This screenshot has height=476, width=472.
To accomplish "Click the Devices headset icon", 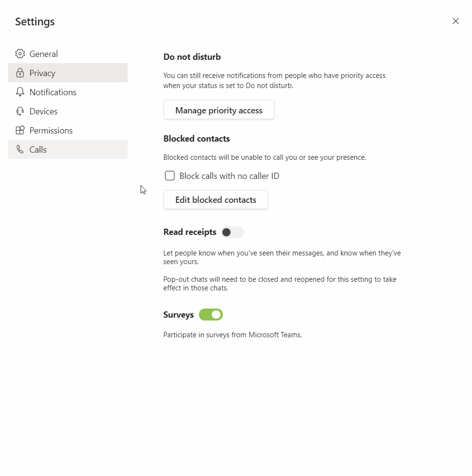I will [20, 111].
